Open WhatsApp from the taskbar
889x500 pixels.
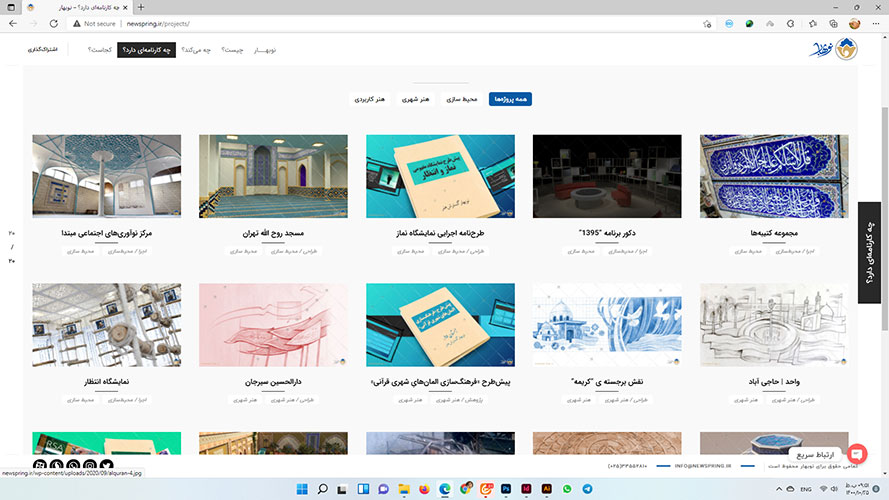pyautogui.click(x=567, y=489)
